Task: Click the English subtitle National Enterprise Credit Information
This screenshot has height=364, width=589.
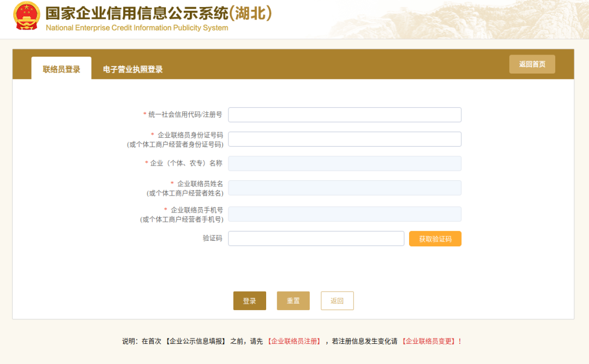Action: [x=137, y=28]
